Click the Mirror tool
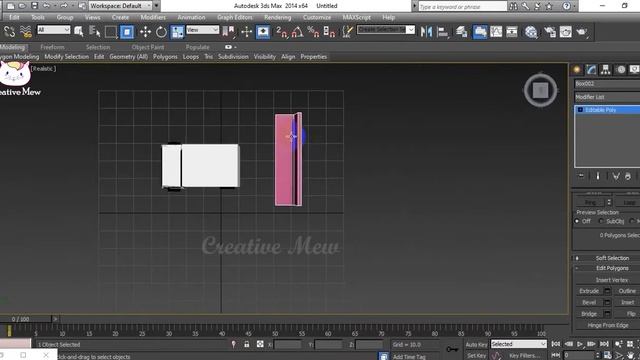 pos(426,31)
